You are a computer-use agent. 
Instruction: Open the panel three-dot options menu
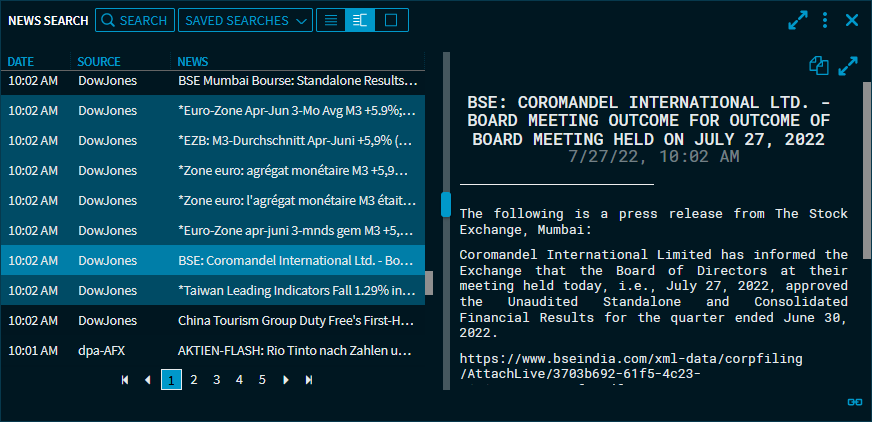click(x=825, y=20)
